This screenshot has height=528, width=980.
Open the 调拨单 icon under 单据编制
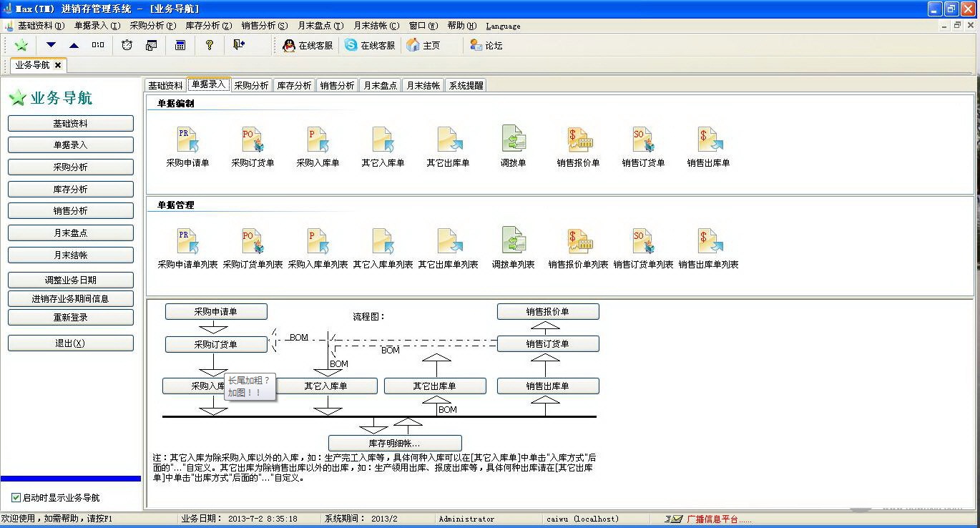pyautogui.click(x=514, y=140)
